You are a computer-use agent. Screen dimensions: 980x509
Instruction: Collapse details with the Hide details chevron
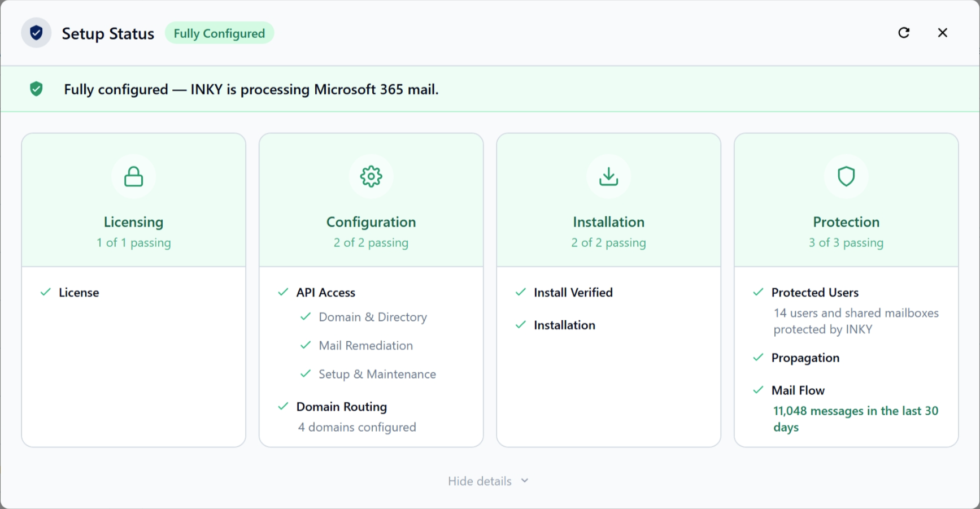(525, 481)
